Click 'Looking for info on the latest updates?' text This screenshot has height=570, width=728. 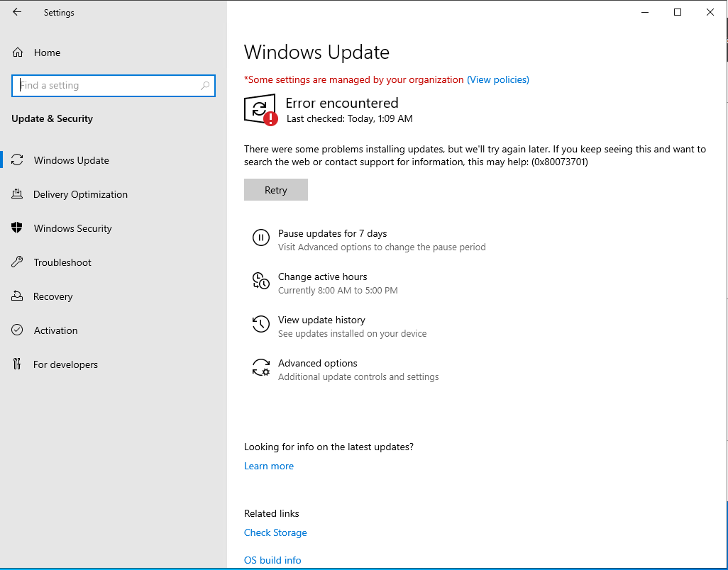coord(329,447)
